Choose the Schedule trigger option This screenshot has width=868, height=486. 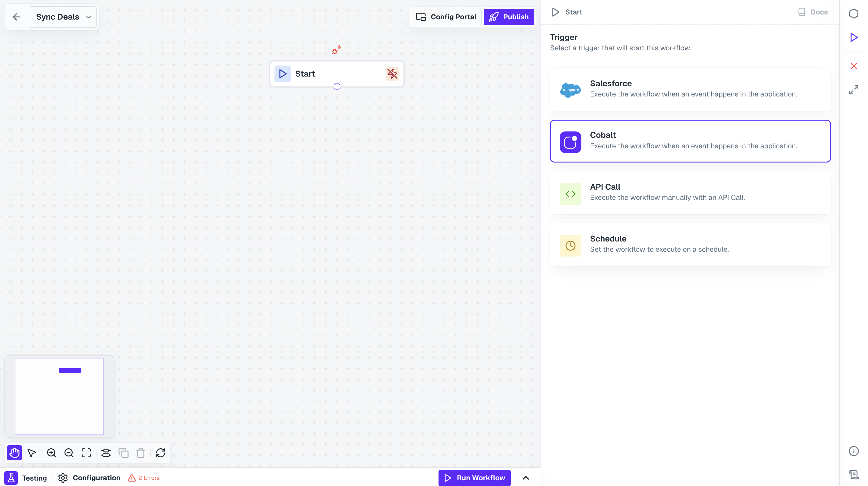click(x=690, y=245)
